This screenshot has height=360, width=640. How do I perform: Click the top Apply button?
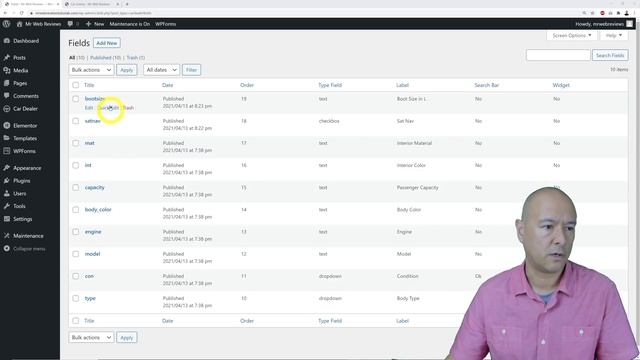(x=127, y=70)
